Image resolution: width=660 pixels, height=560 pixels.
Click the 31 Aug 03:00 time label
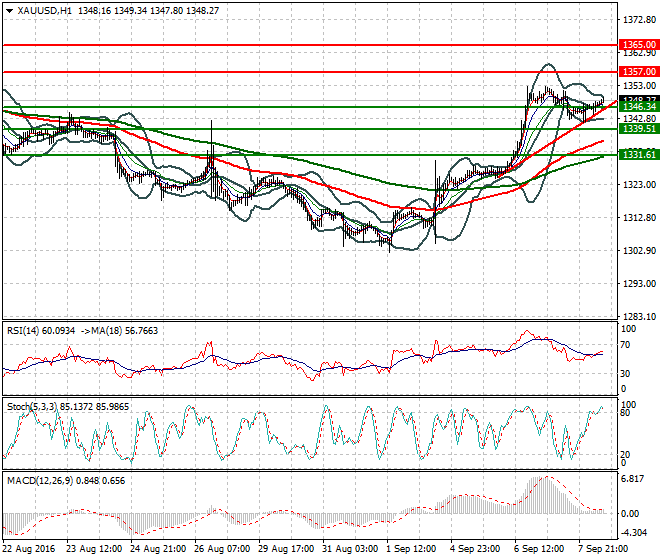point(350,549)
